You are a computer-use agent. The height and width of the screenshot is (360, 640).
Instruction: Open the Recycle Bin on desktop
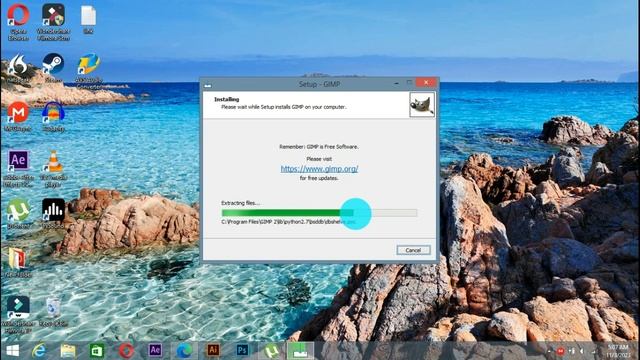[x=53, y=312]
